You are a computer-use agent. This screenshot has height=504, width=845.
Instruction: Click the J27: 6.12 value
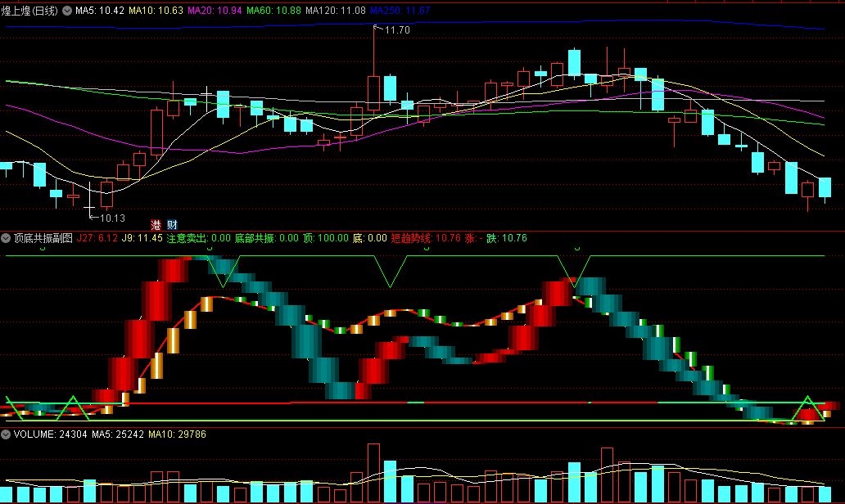(97, 238)
